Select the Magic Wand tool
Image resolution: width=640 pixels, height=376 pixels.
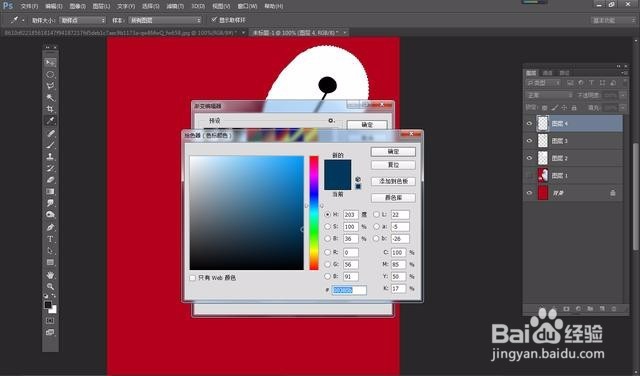(x=50, y=98)
